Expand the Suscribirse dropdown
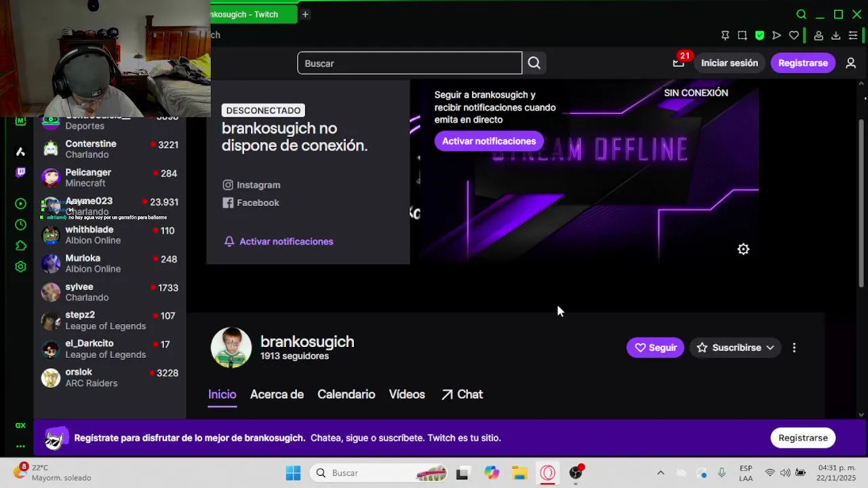 [x=736, y=348]
